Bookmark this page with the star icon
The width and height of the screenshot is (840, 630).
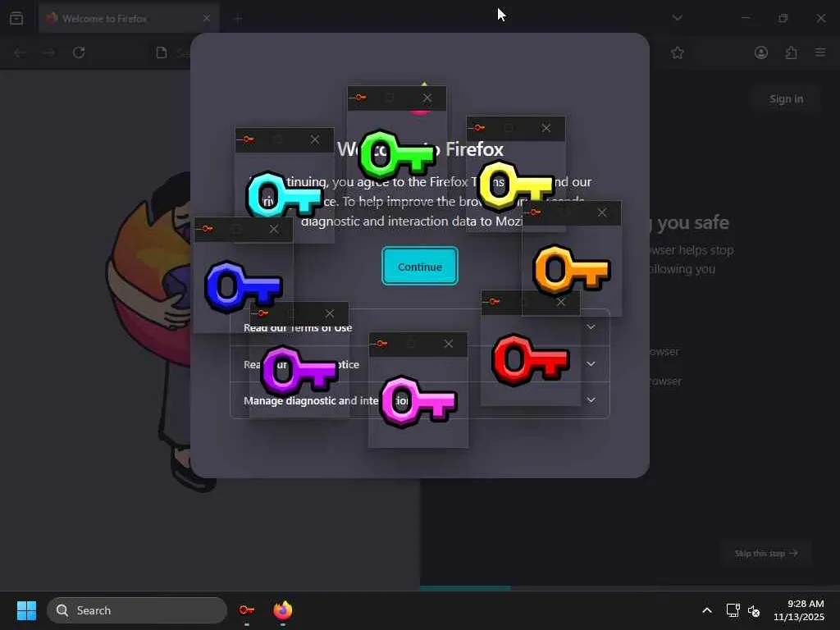tap(677, 52)
